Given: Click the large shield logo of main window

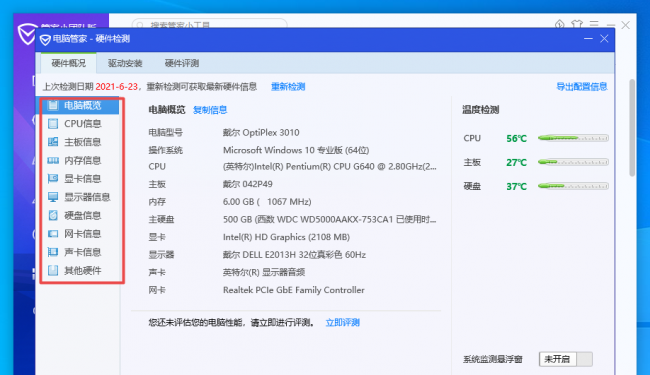Looking at the screenshot, I should coord(27,34).
